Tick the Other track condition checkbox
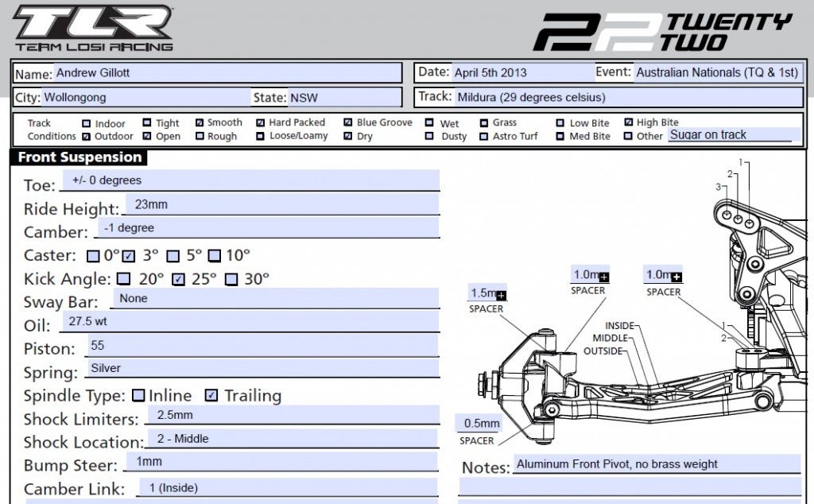The width and height of the screenshot is (814, 504). tap(628, 136)
